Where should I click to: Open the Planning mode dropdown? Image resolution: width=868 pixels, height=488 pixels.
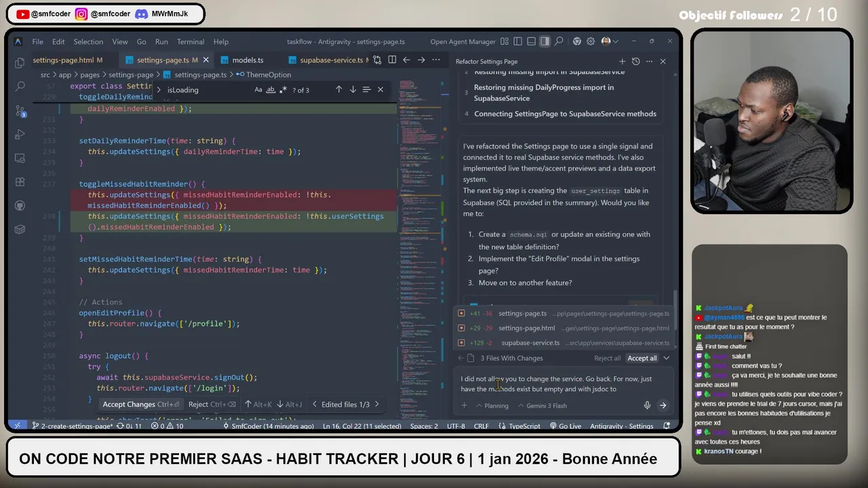click(492, 405)
